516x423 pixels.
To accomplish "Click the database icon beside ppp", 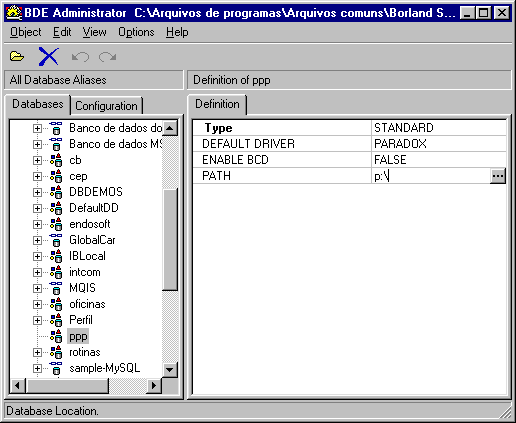I will [56, 336].
